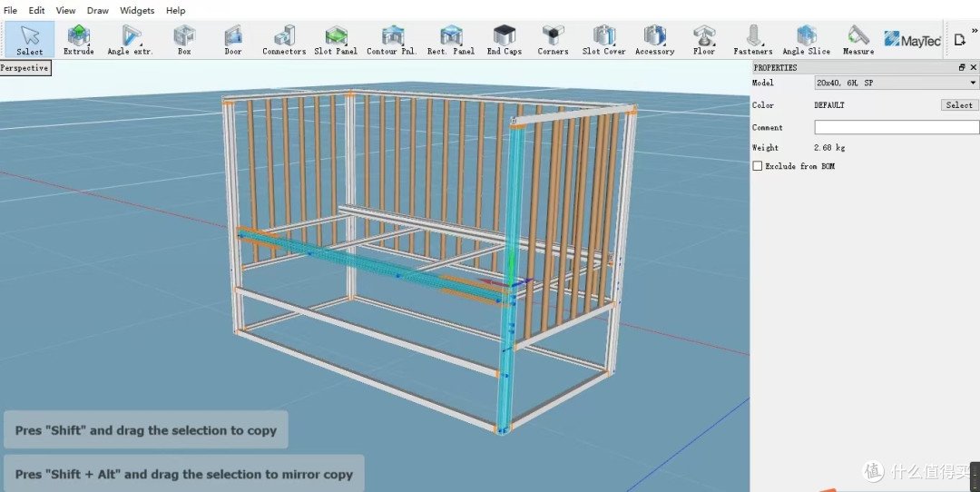This screenshot has height=492, width=980.
Task: Select the Box tool
Action: click(184, 39)
